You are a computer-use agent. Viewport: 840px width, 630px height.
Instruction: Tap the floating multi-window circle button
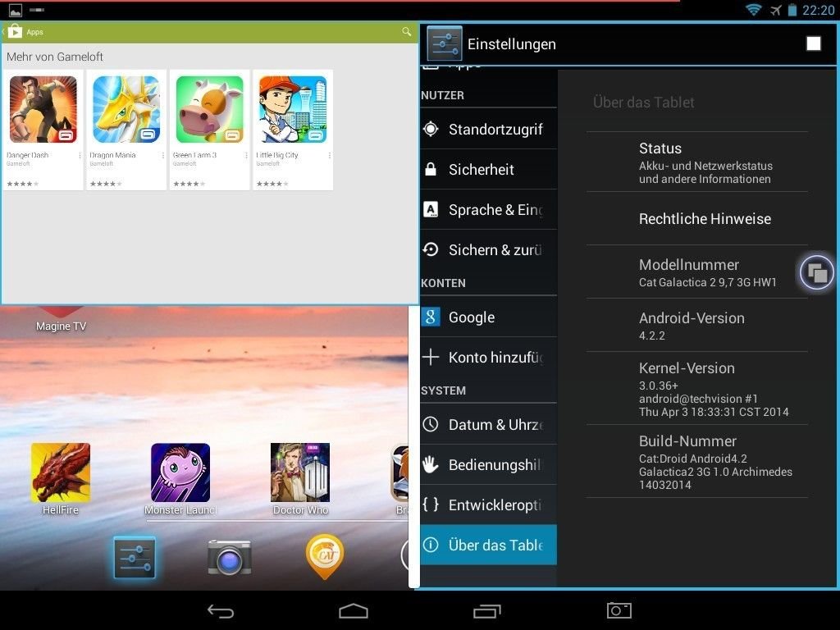coord(817,272)
